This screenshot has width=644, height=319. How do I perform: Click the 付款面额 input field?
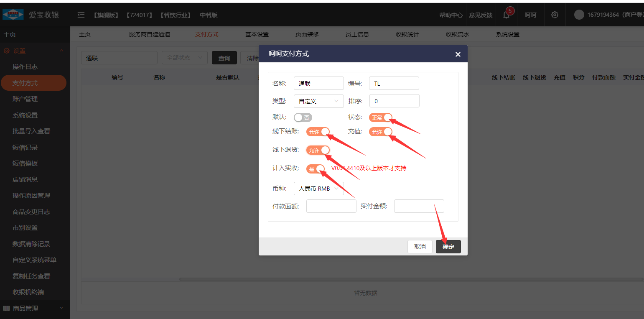[x=331, y=206]
